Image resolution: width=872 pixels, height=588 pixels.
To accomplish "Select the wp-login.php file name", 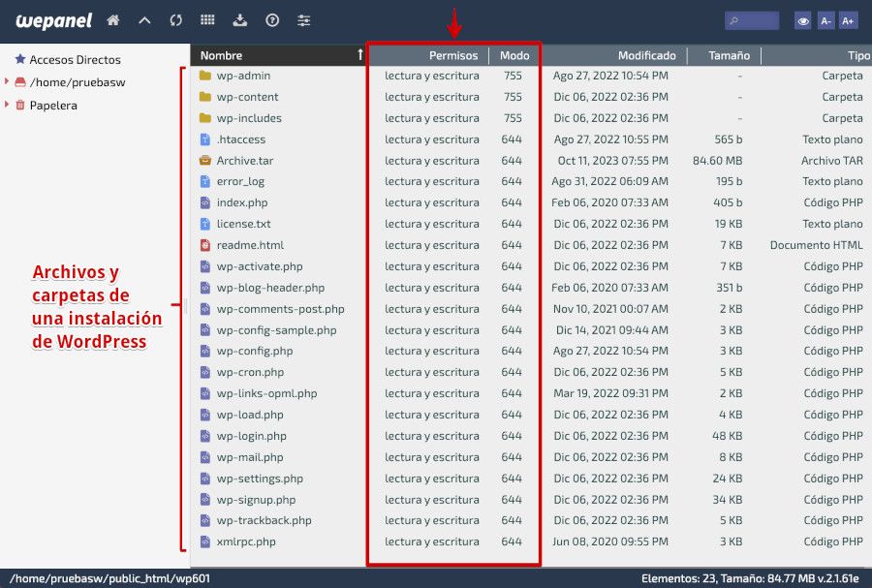I will pos(251,436).
